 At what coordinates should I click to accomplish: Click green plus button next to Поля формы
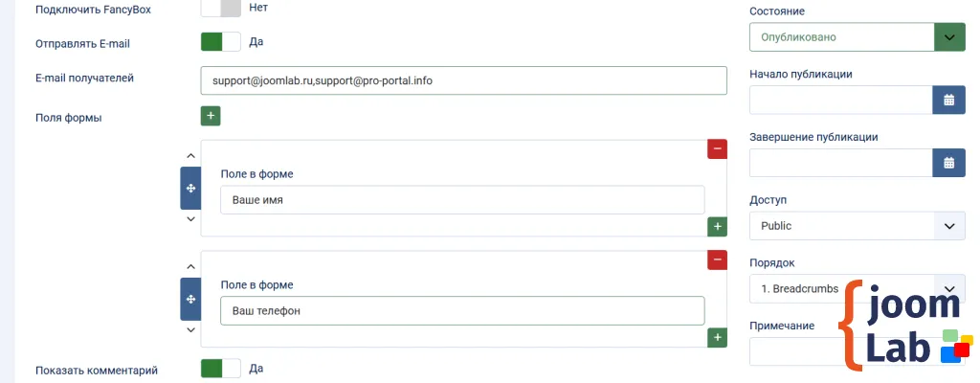[x=211, y=116]
